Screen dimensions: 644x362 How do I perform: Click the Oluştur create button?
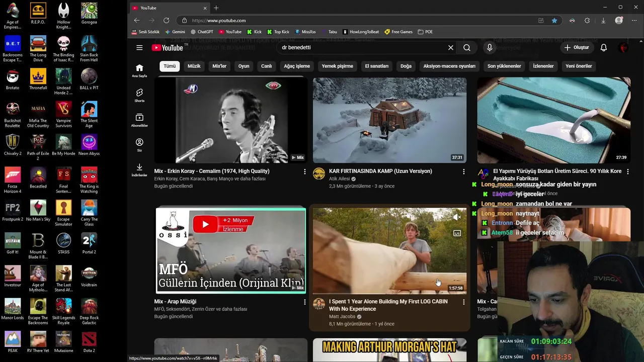pyautogui.click(x=577, y=48)
